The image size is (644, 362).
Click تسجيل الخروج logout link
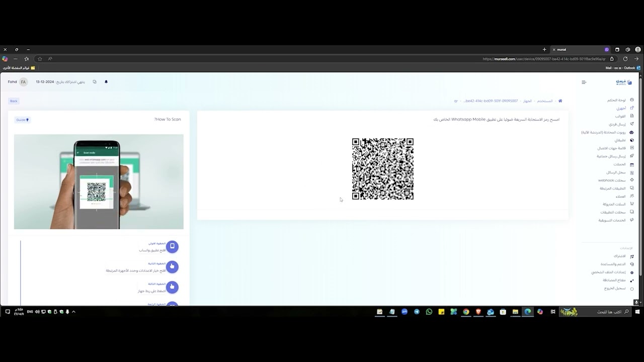615,289
